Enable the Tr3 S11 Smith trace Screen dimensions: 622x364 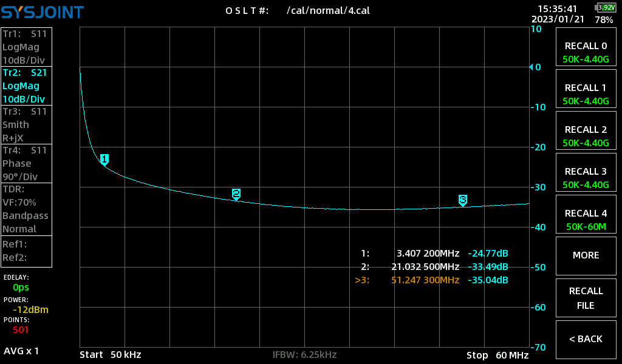pos(26,125)
